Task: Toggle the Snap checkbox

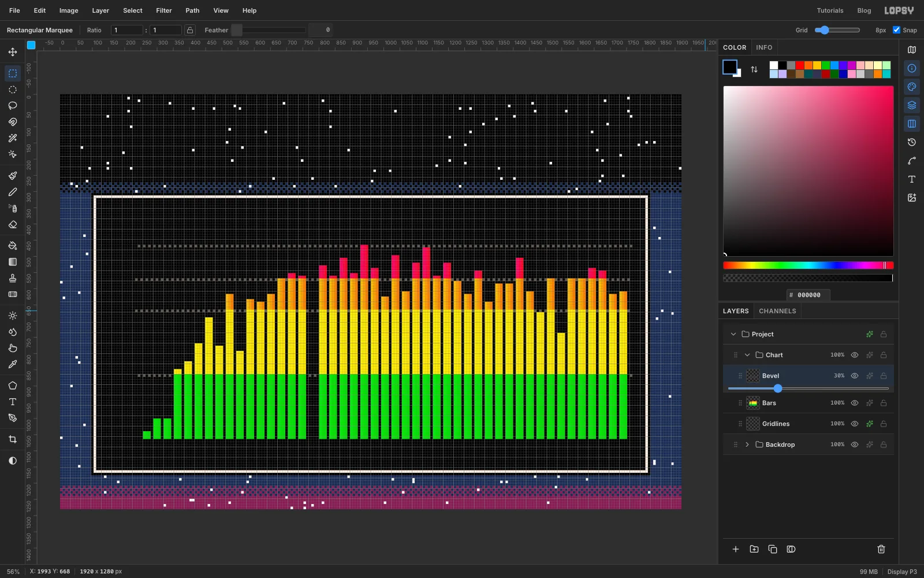Action: [x=896, y=30]
